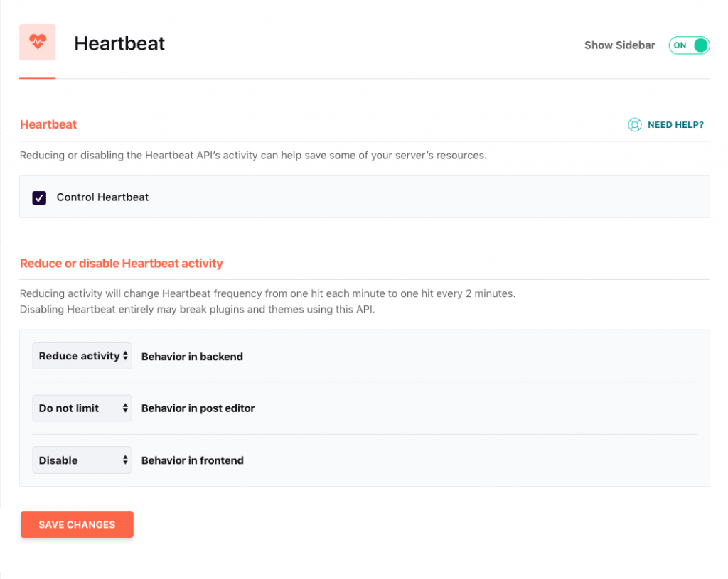This screenshot has height=579, width=728.
Task: Uncheck the Control Heartbeat checkbox
Action: coord(39,197)
